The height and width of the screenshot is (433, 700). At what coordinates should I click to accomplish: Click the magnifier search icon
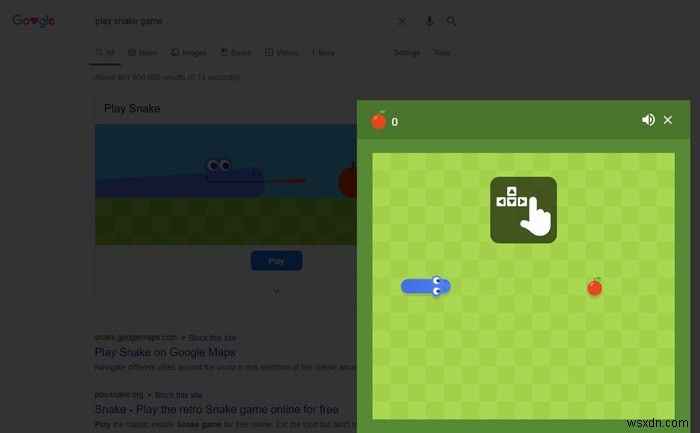coord(452,21)
